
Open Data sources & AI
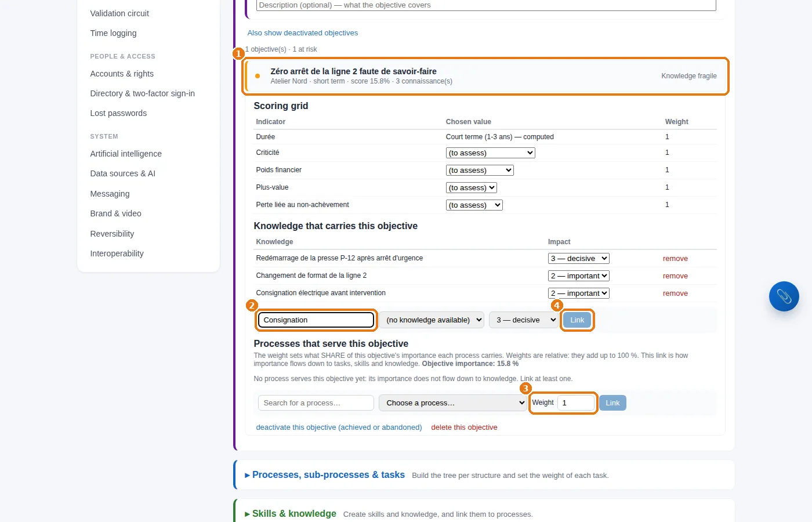tap(122, 173)
